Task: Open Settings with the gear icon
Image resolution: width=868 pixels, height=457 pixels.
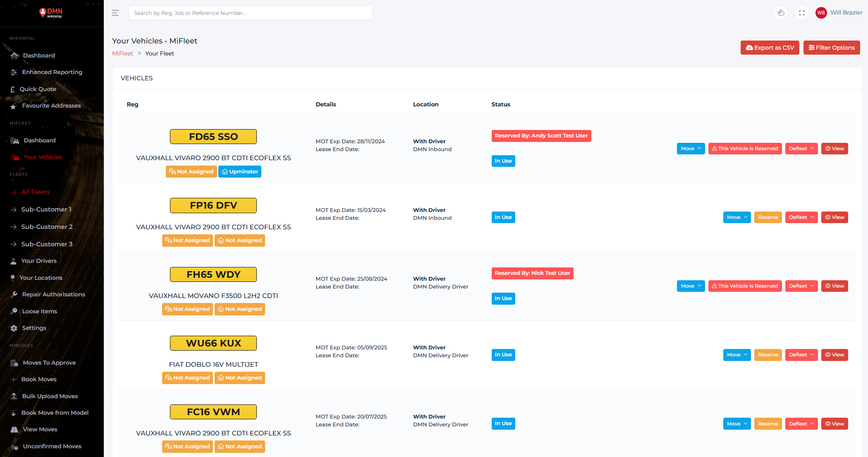Action: tap(14, 328)
